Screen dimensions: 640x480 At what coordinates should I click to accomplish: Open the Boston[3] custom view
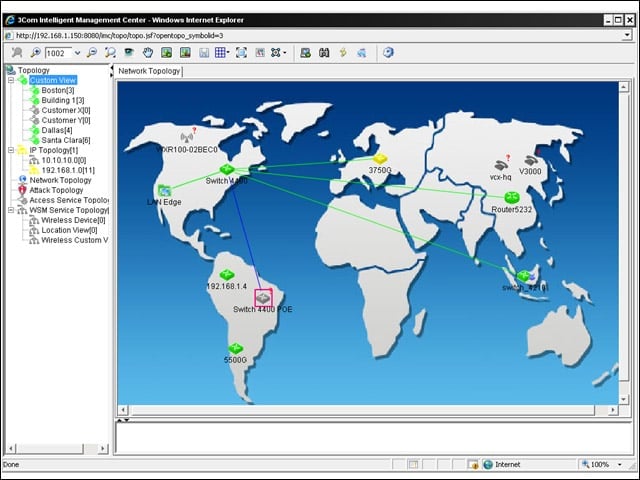pos(58,90)
